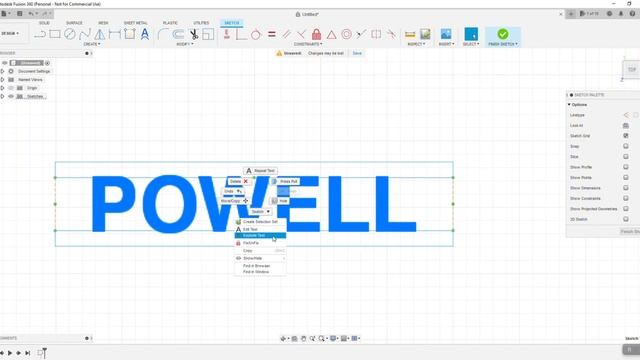Apply the Horizontal/Vertical constraint
This screenshot has width=640, height=360.
click(227, 34)
